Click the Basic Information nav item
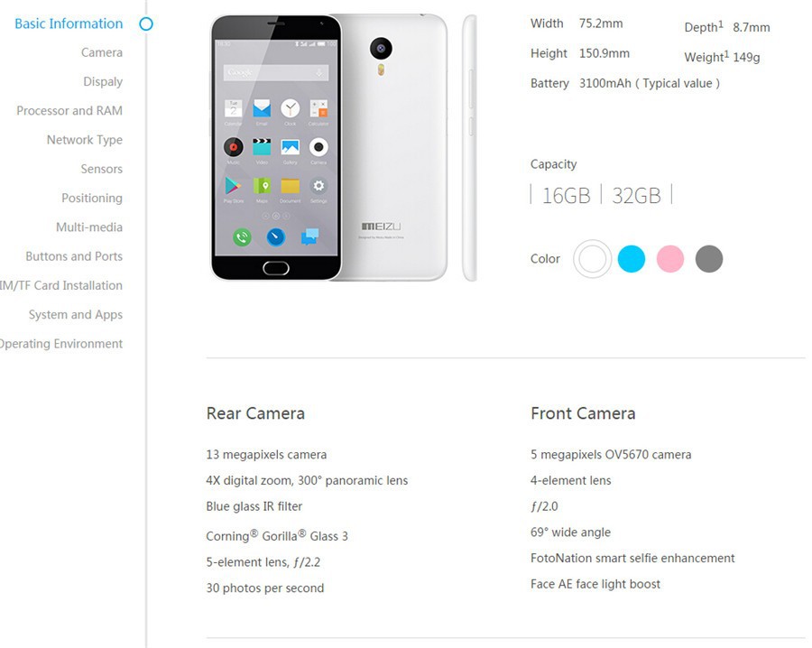This screenshot has width=812, height=648. click(69, 23)
